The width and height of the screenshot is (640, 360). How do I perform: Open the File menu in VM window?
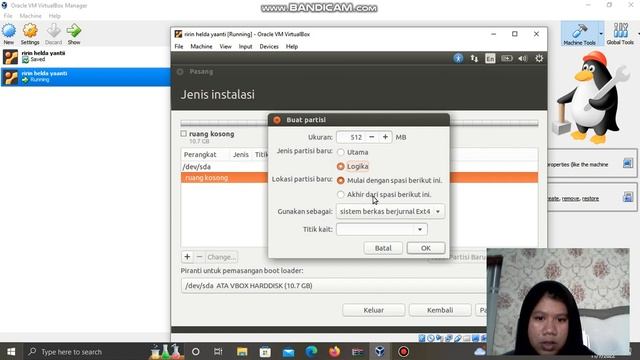pyautogui.click(x=179, y=47)
